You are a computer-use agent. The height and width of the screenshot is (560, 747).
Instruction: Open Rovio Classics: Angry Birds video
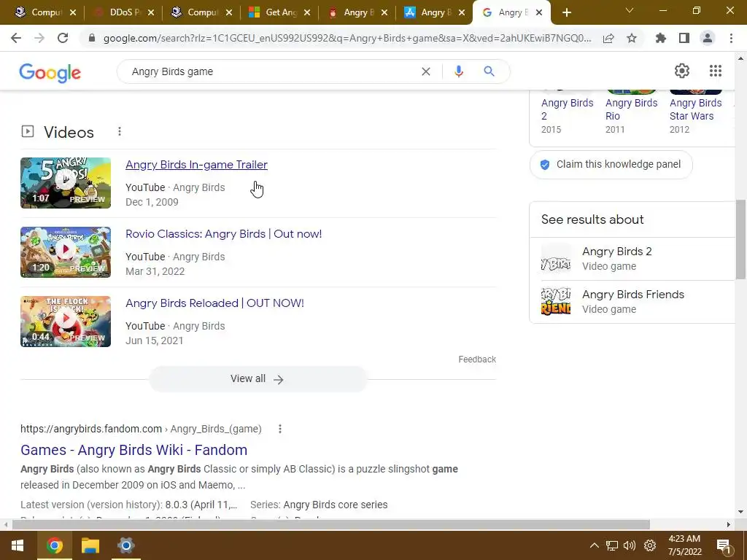pos(223,234)
